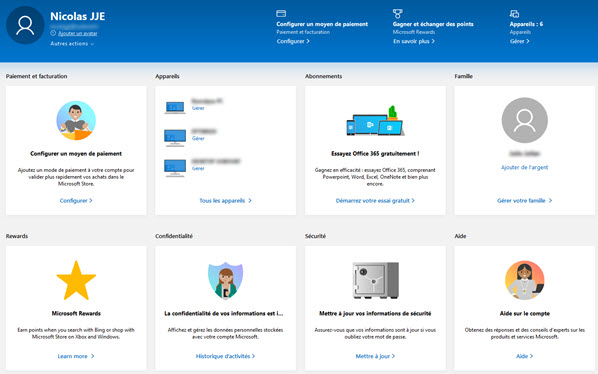Click the Essayez Office 365 gratuitement ! heading

pos(375,154)
